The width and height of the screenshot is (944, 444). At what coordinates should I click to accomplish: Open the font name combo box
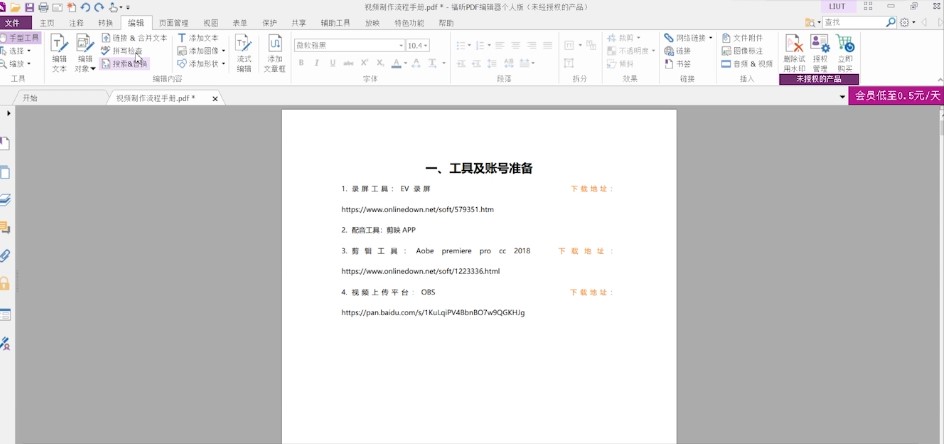tap(349, 45)
